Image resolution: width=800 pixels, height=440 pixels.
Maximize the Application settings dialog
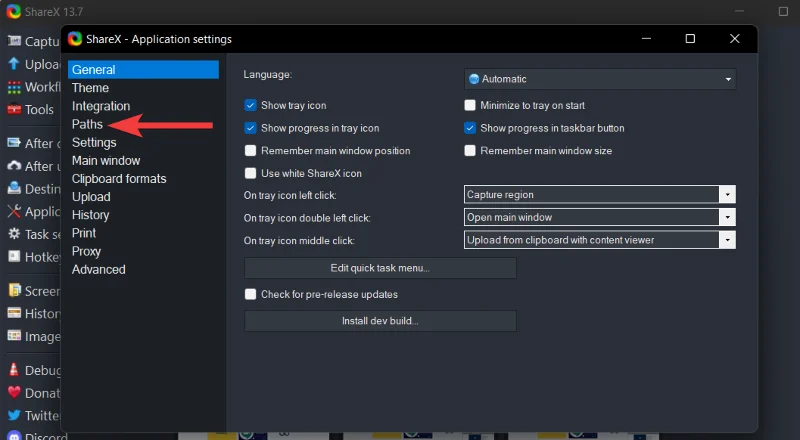[x=690, y=39]
